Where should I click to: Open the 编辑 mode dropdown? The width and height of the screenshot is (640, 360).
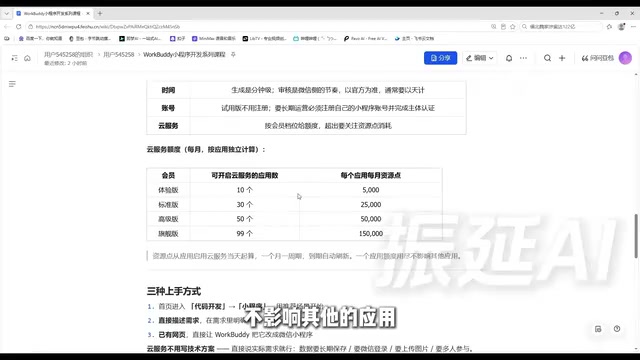480,58
